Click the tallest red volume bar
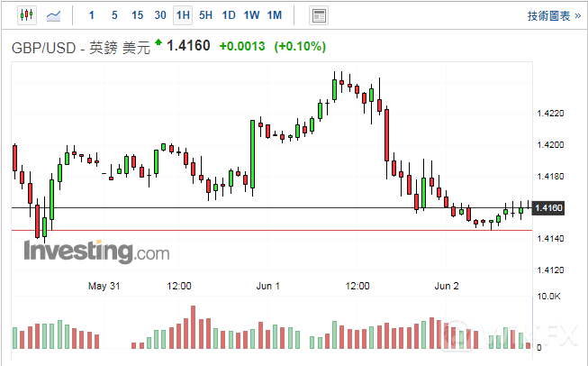This screenshot has height=366, width=588. coord(192,326)
